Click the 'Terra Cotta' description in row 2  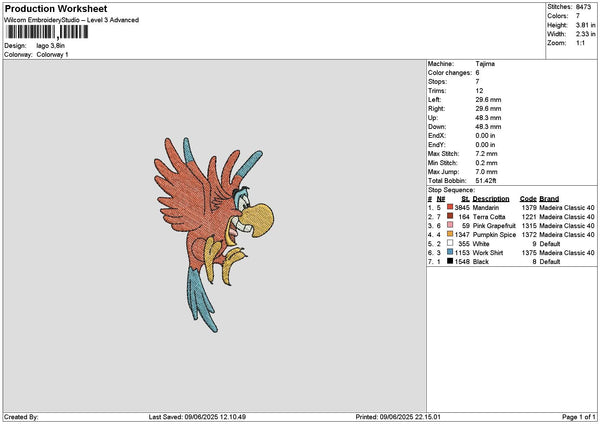coord(489,217)
